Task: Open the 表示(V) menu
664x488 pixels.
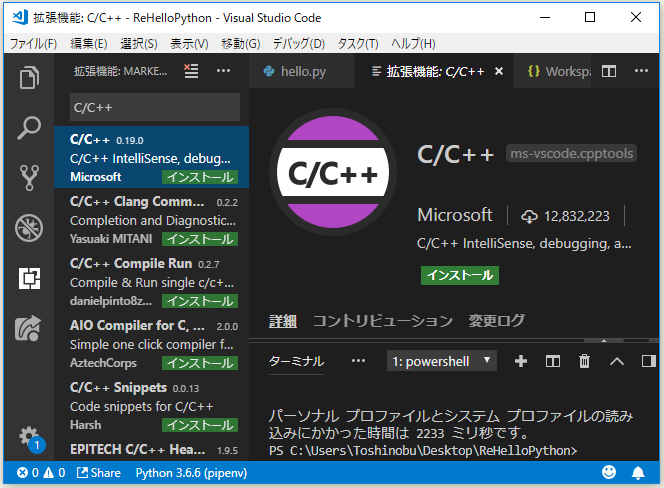Action: tap(189, 44)
